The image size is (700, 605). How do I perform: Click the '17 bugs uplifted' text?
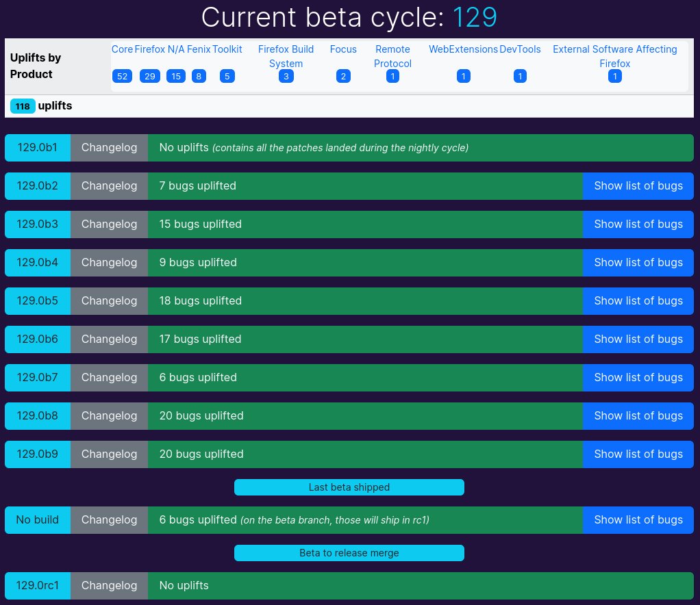200,339
